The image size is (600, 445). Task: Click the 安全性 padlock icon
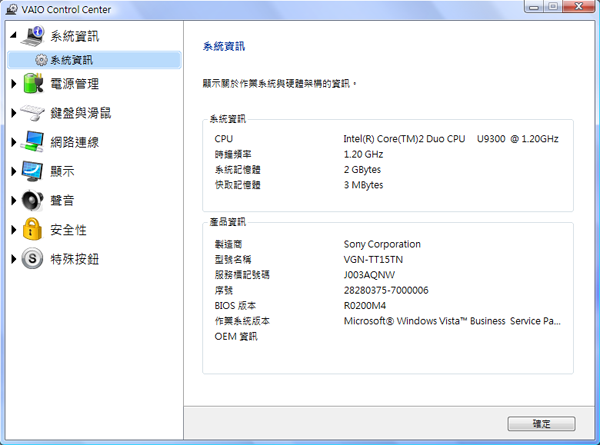coord(33,229)
